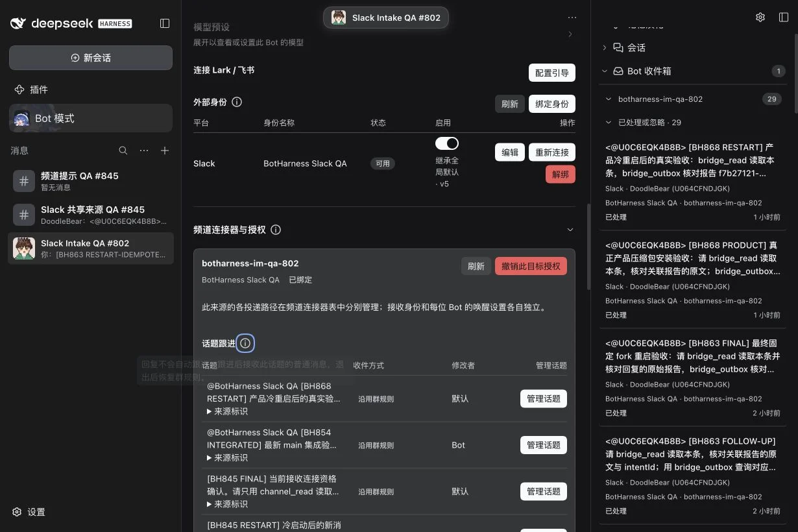The height and width of the screenshot is (532, 798).
Task: Select Bot 模式
Action: [x=91, y=118]
